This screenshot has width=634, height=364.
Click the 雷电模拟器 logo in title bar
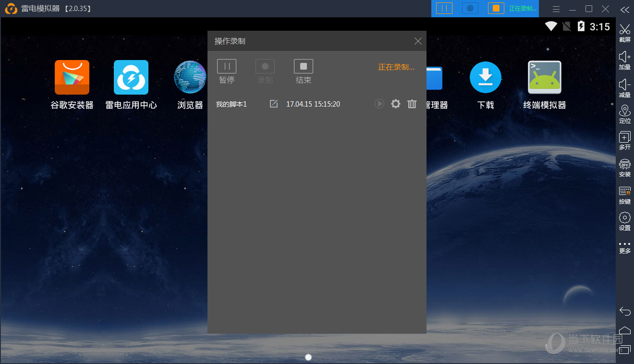pos(11,9)
